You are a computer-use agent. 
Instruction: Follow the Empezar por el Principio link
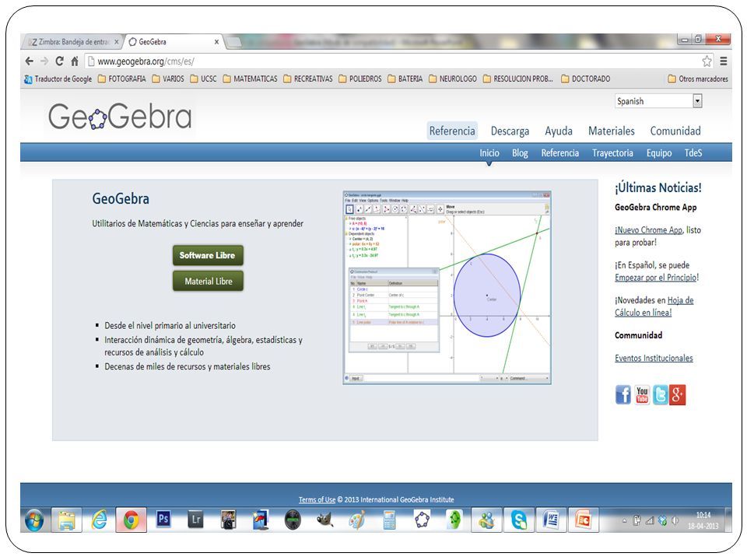655,278
